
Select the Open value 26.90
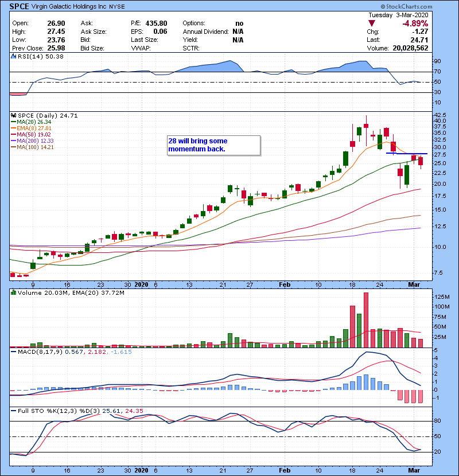click(56, 24)
